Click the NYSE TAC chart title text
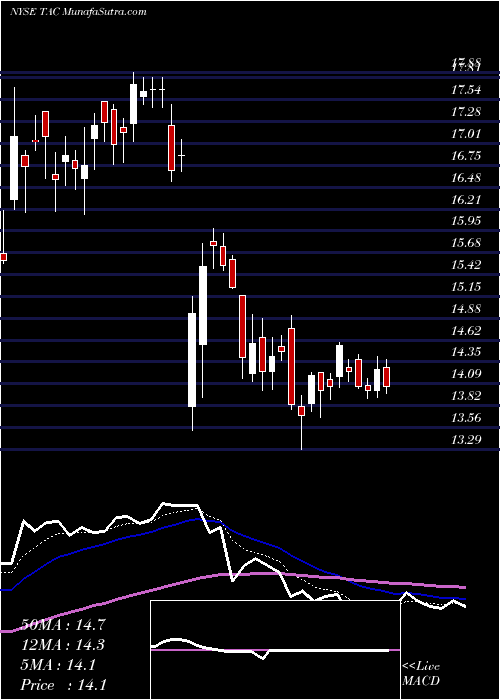The height and width of the screenshot is (700, 500). click(x=78, y=12)
